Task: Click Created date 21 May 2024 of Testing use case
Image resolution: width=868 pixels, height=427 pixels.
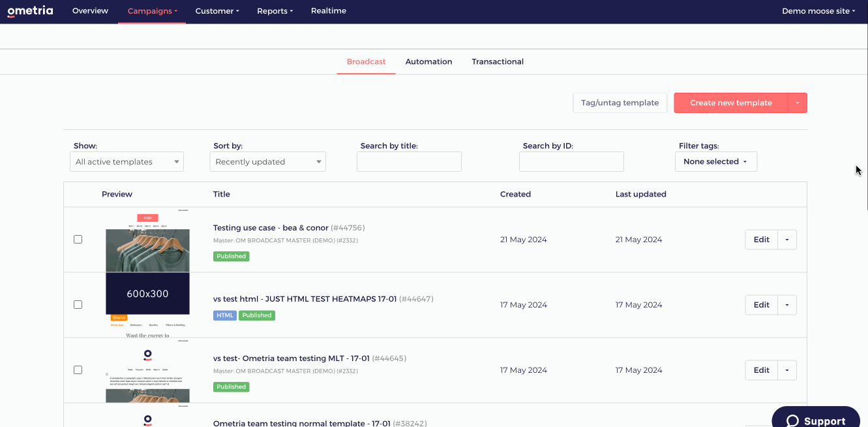Action: [x=524, y=240]
